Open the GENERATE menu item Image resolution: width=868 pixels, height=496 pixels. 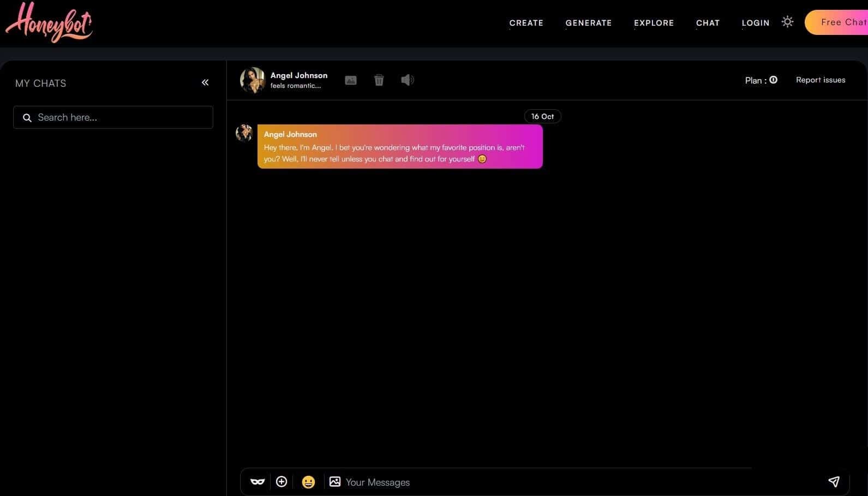tap(588, 23)
